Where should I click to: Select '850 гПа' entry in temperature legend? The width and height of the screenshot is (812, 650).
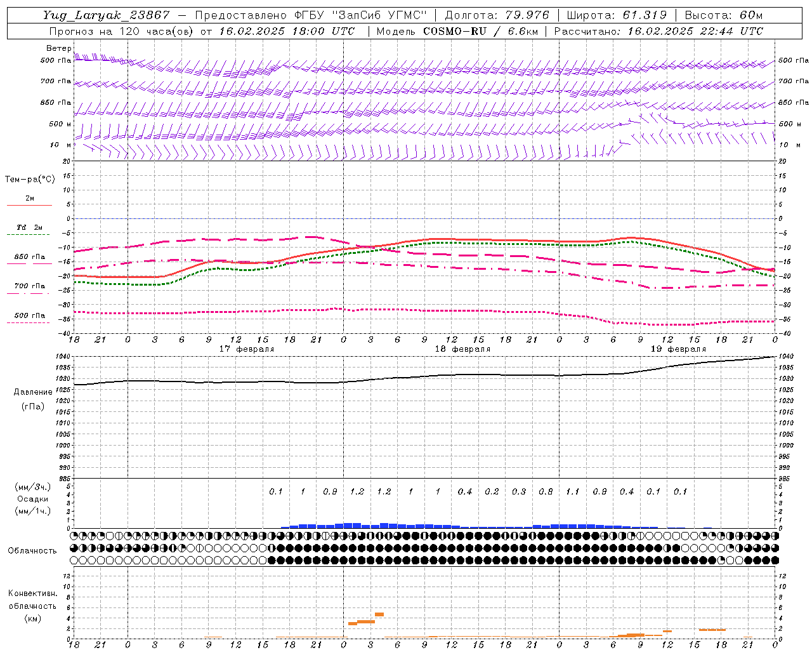[x=30, y=257]
